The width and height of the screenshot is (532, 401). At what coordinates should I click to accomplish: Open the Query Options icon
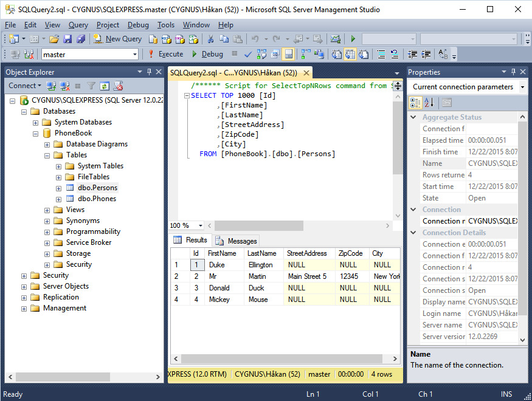(x=275, y=54)
